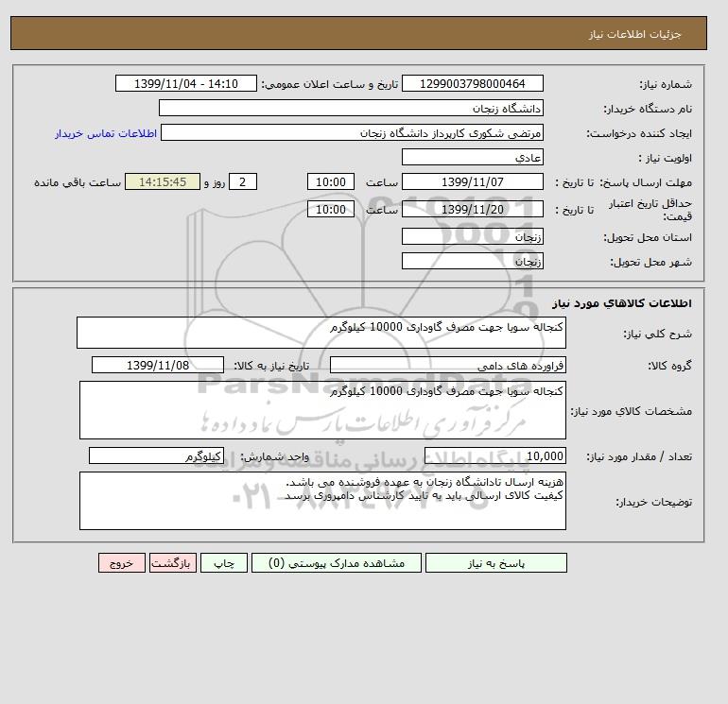This screenshot has height=704, width=728.
Task: Click the 'جزئیات اطلاعات نیاز' header title
Action: click(634, 34)
